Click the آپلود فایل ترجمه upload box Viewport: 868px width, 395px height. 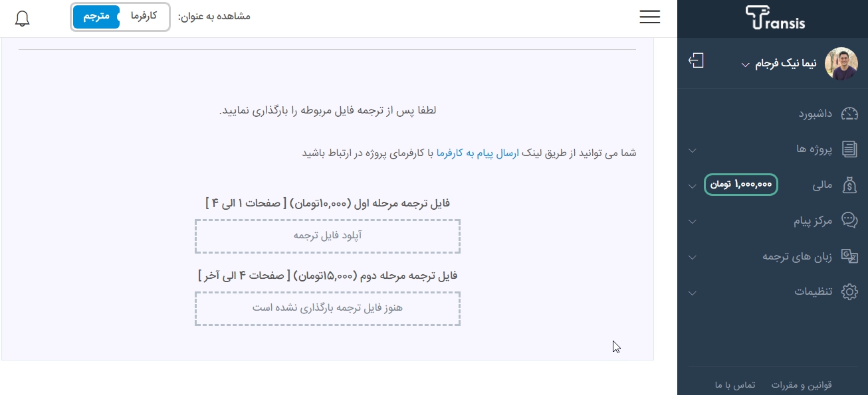tap(328, 236)
